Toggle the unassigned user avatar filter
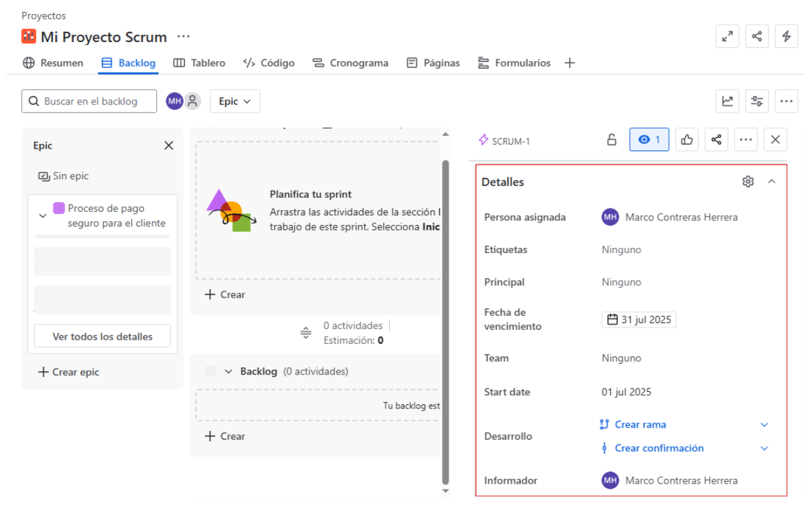 click(x=192, y=101)
